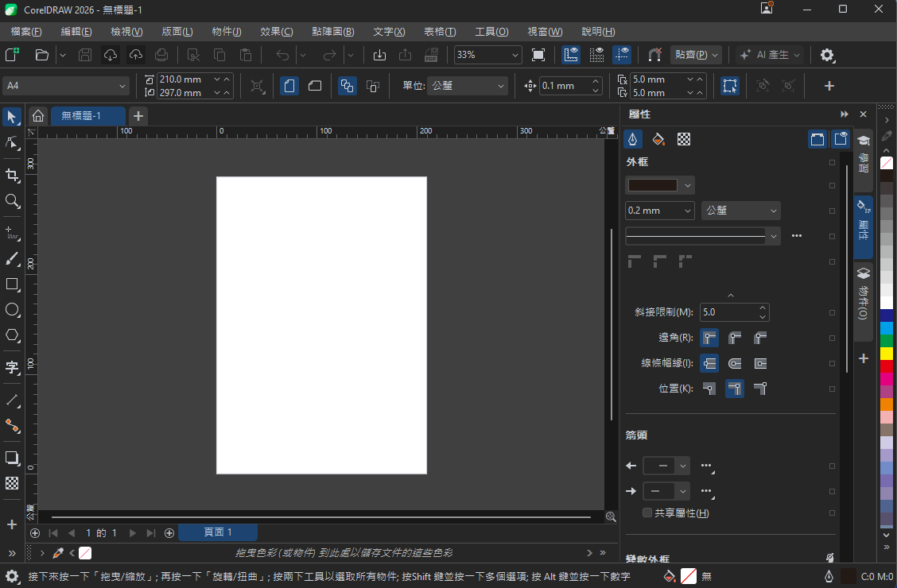897x588 pixels.
Task: Select the Crop tool in toolbox
Action: tap(12, 175)
